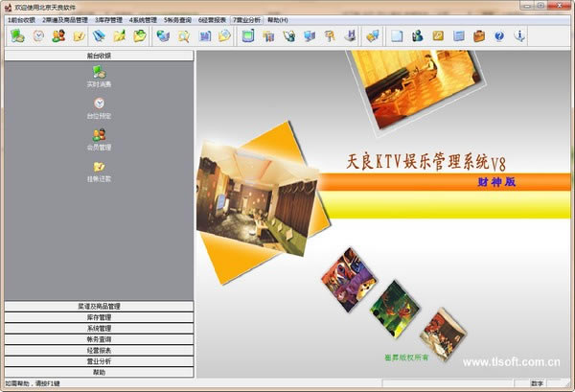The height and width of the screenshot is (392, 575).
Task: Click the 帮助 bar at sidebar bottom
Action: pyautogui.click(x=99, y=372)
